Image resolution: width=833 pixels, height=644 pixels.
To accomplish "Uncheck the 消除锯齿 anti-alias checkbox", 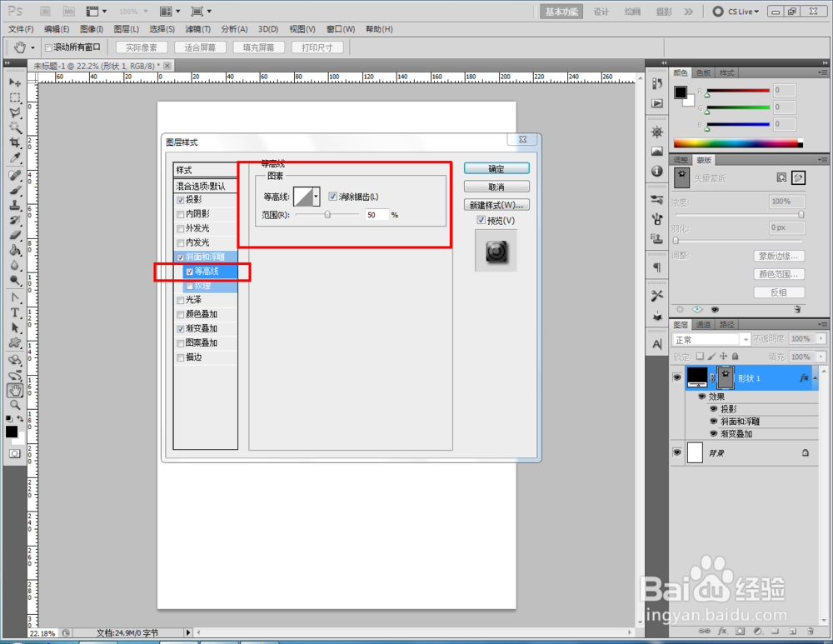I will click(332, 197).
